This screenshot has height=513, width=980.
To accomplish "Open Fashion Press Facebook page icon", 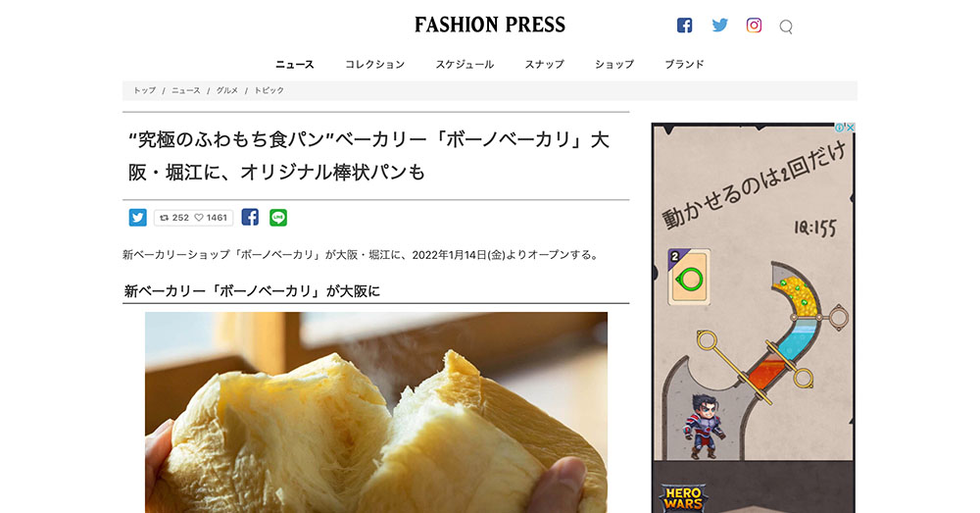I will (x=684, y=26).
